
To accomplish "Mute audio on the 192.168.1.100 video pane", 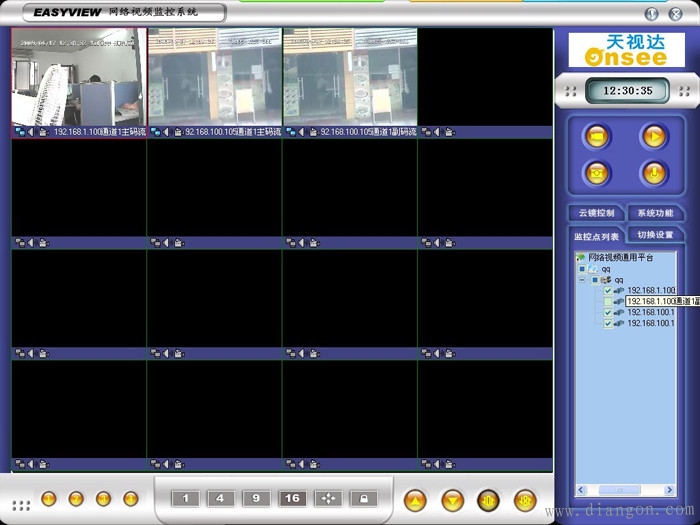I will pyautogui.click(x=31, y=132).
